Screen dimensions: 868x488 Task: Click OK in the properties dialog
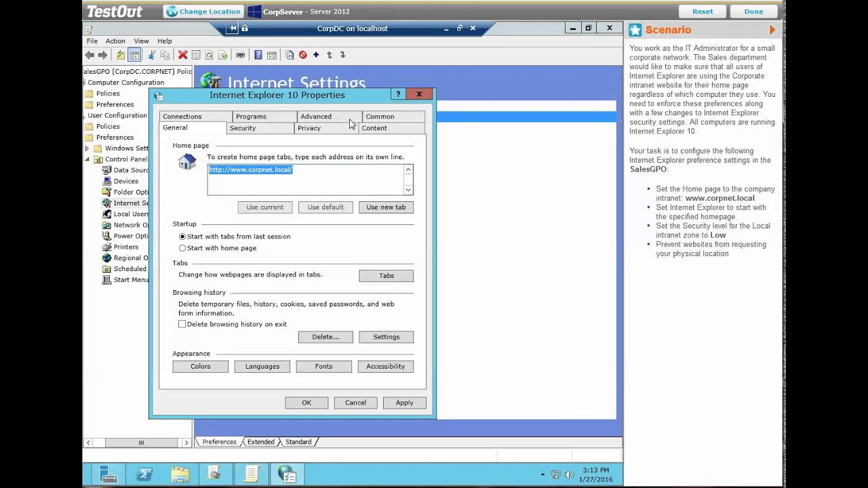click(x=307, y=403)
